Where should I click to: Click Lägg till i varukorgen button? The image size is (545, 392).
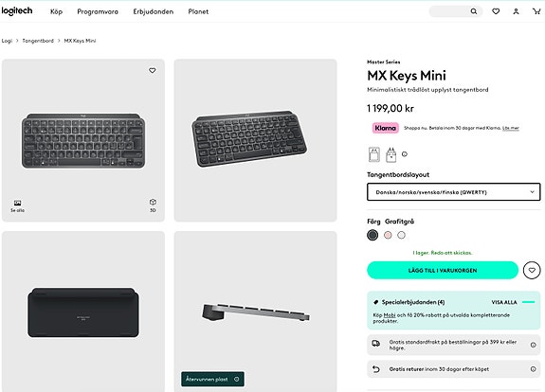tap(443, 270)
